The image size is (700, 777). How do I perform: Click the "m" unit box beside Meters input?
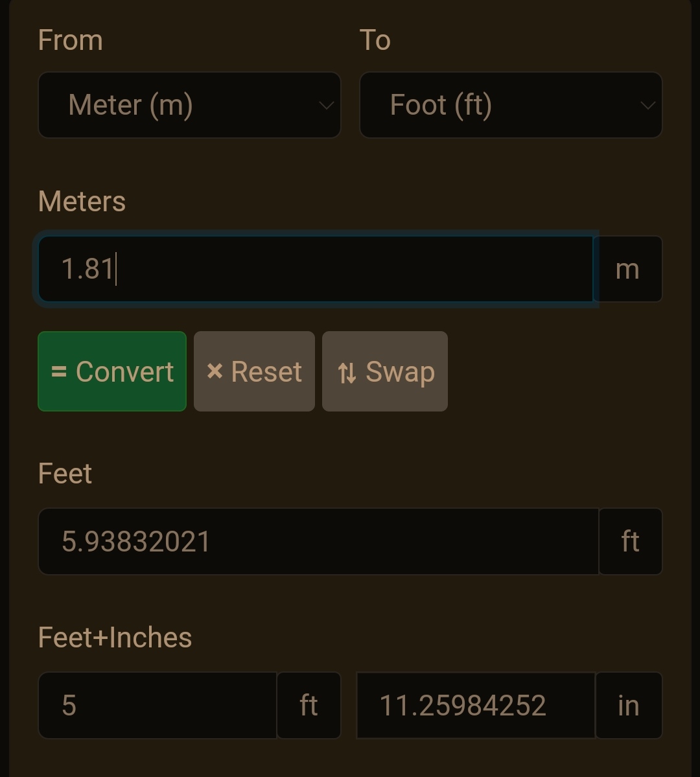(627, 269)
